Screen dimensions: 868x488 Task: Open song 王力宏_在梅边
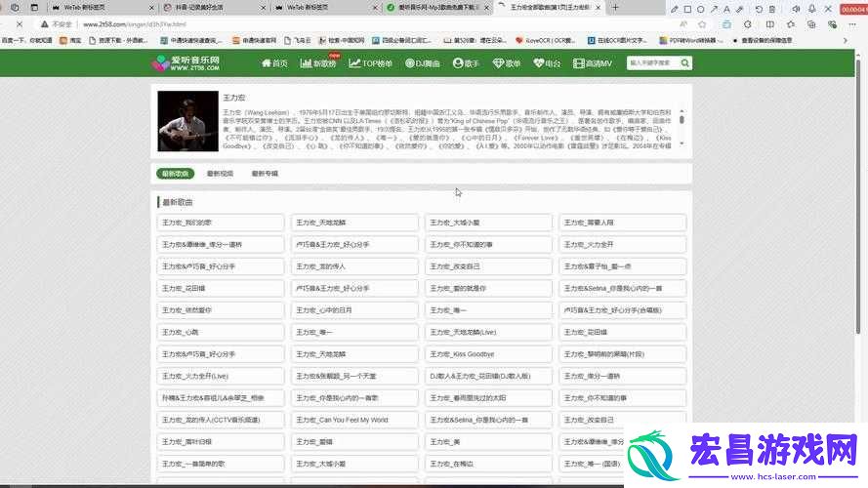click(x=489, y=464)
